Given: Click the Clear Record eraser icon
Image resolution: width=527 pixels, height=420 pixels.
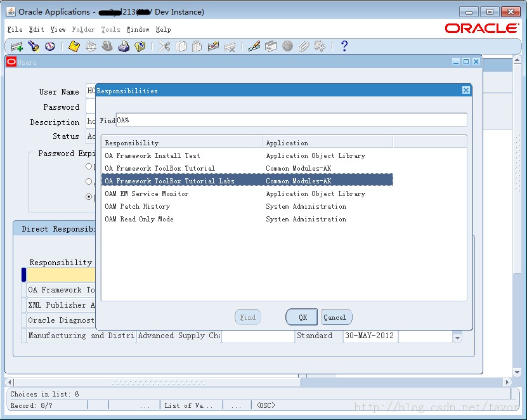Looking at the screenshot, I should [x=213, y=46].
